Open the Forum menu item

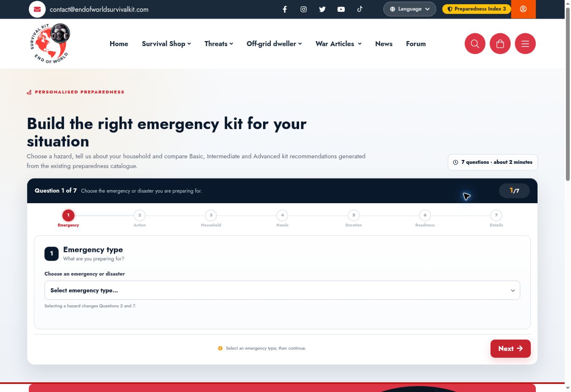416,44
